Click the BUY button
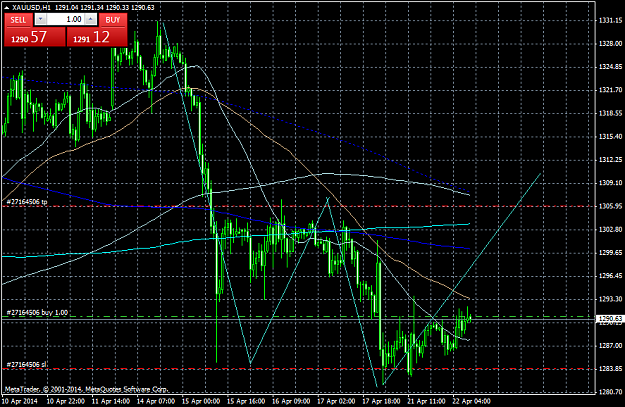Image resolution: width=625 pixels, height=407 pixels. (x=113, y=20)
